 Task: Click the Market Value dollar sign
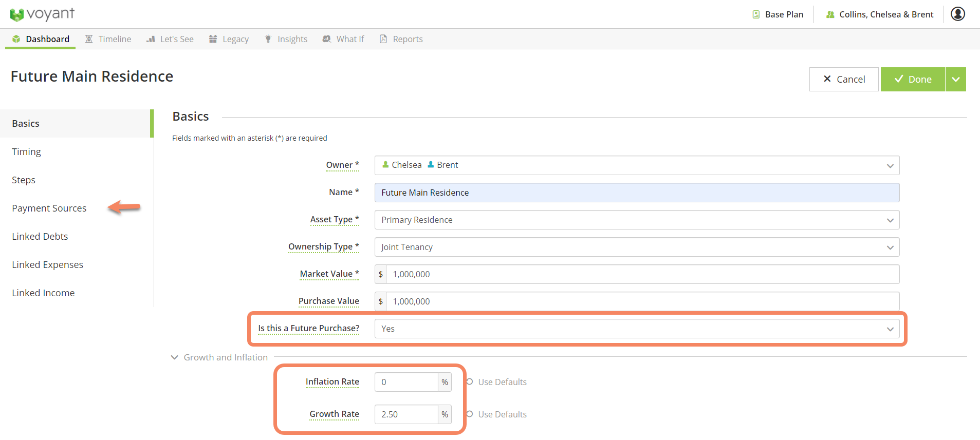point(381,274)
